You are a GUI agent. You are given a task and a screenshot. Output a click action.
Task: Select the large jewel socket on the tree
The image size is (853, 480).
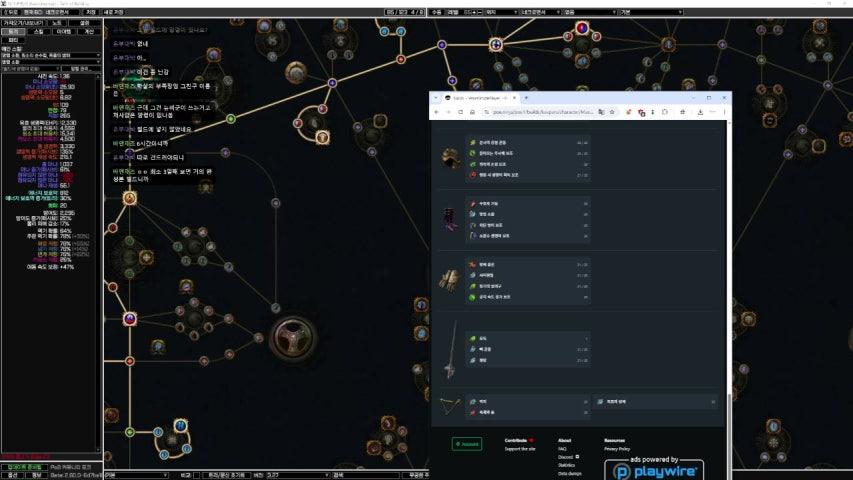[x=294, y=339]
